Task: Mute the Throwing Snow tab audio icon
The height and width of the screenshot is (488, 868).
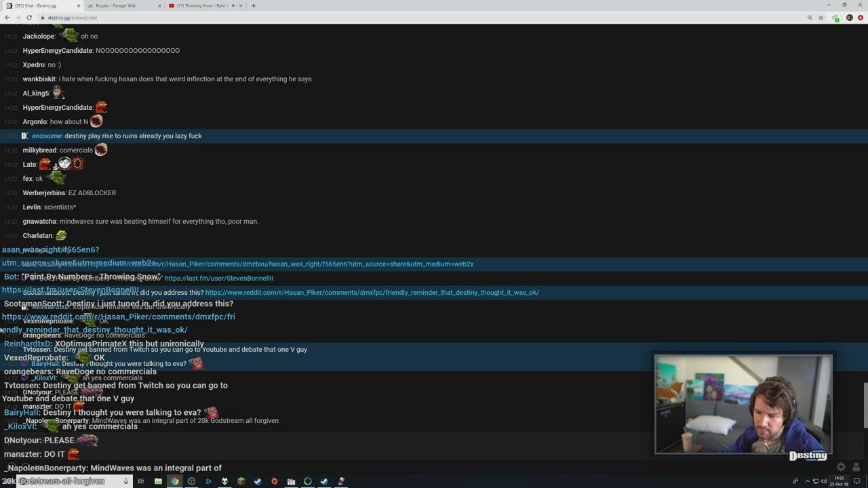Action: pos(233,5)
